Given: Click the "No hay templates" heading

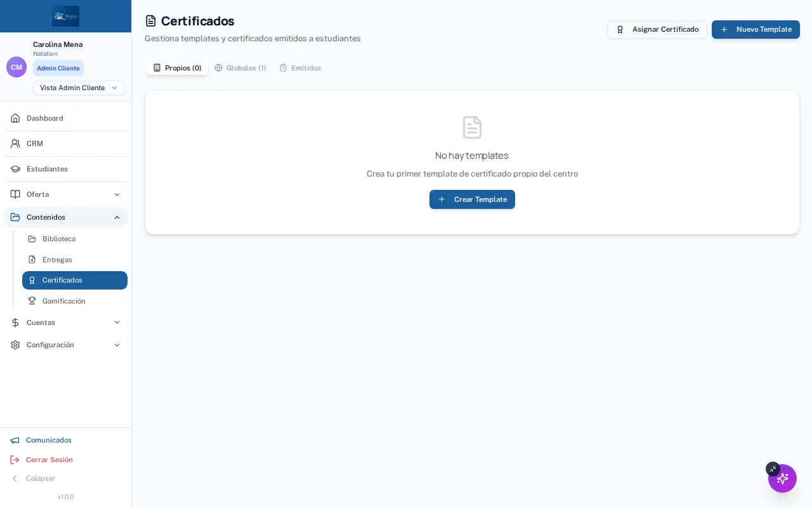Looking at the screenshot, I should tap(472, 156).
